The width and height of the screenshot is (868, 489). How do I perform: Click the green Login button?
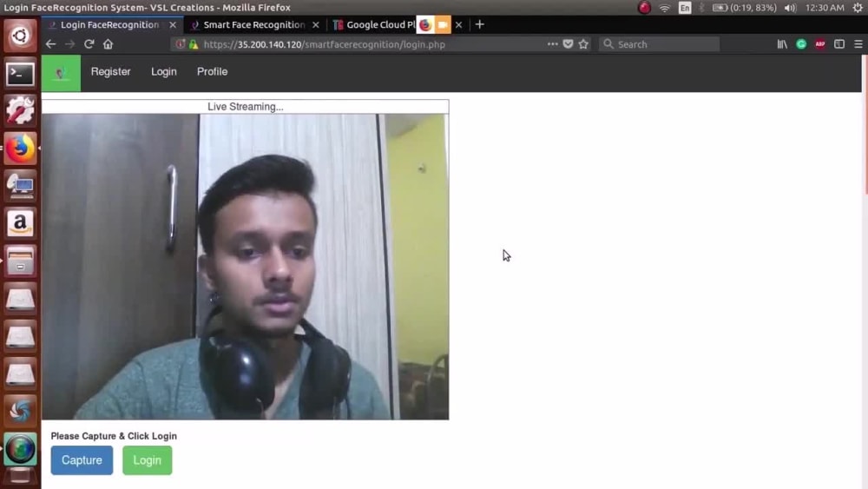coord(148,460)
